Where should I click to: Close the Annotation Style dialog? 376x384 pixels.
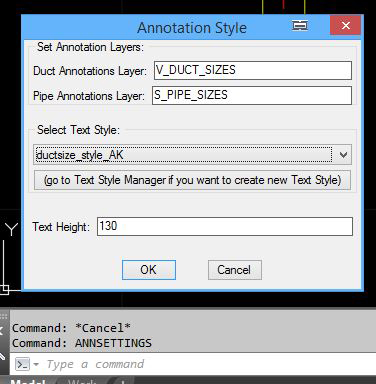pyautogui.click(x=345, y=25)
